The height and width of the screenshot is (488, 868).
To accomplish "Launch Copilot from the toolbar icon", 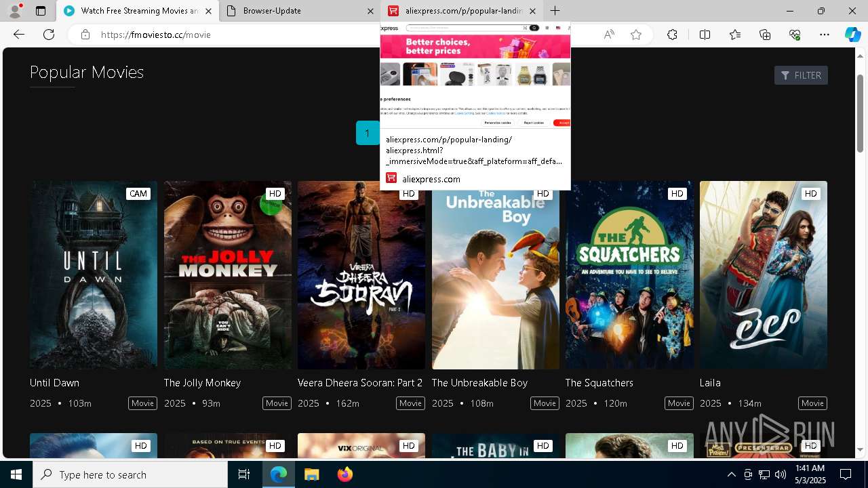I will click(852, 35).
